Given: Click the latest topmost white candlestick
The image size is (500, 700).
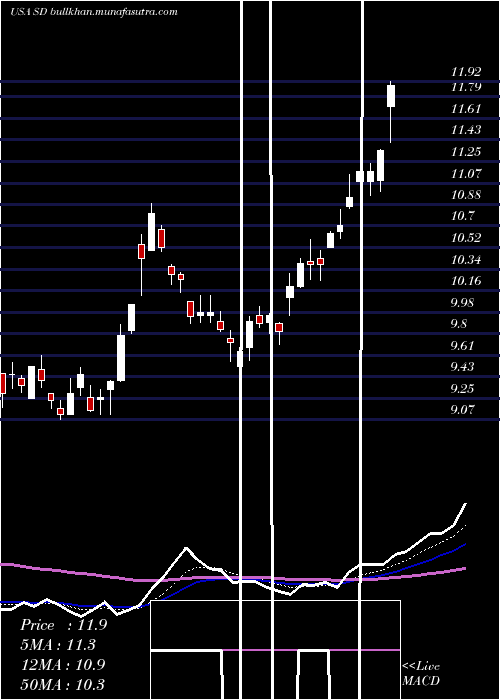Looking at the screenshot, I should coord(391,96).
